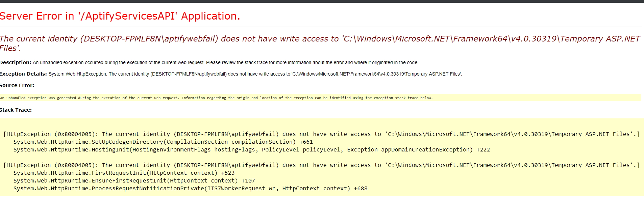Screen dimensions: 644x198
Task: Click the 'Source Error:' bold label
Action: 17,85
